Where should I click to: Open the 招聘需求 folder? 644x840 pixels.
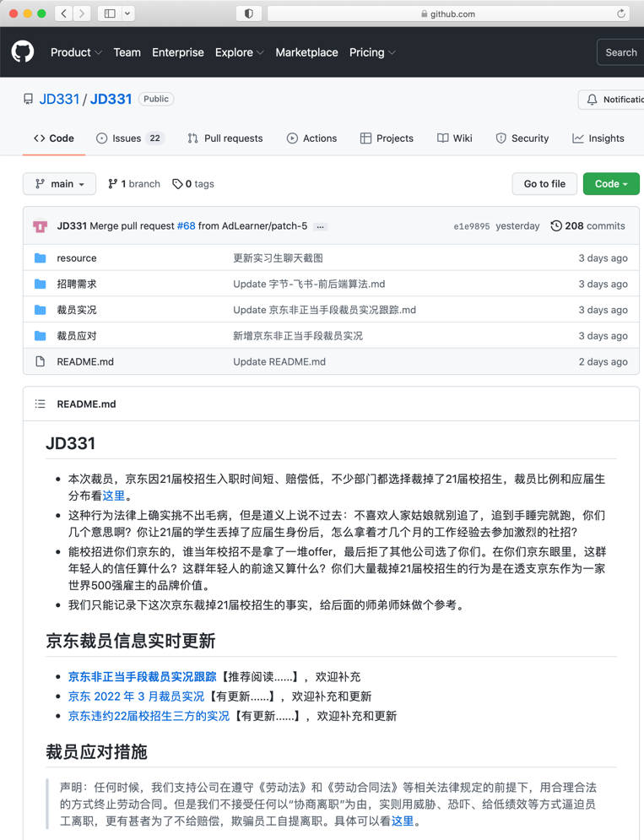coord(77,284)
